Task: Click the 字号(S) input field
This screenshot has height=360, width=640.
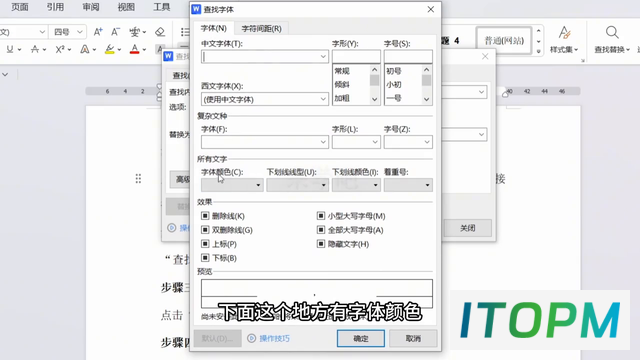Action: pos(408,56)
